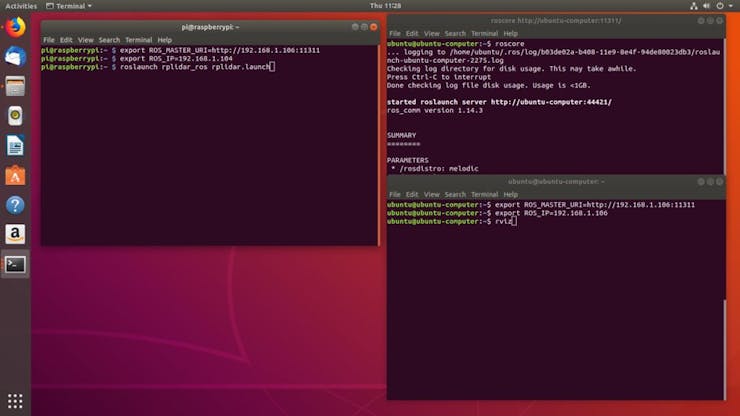
Task: Show Applications grid button
Action: 15,401
